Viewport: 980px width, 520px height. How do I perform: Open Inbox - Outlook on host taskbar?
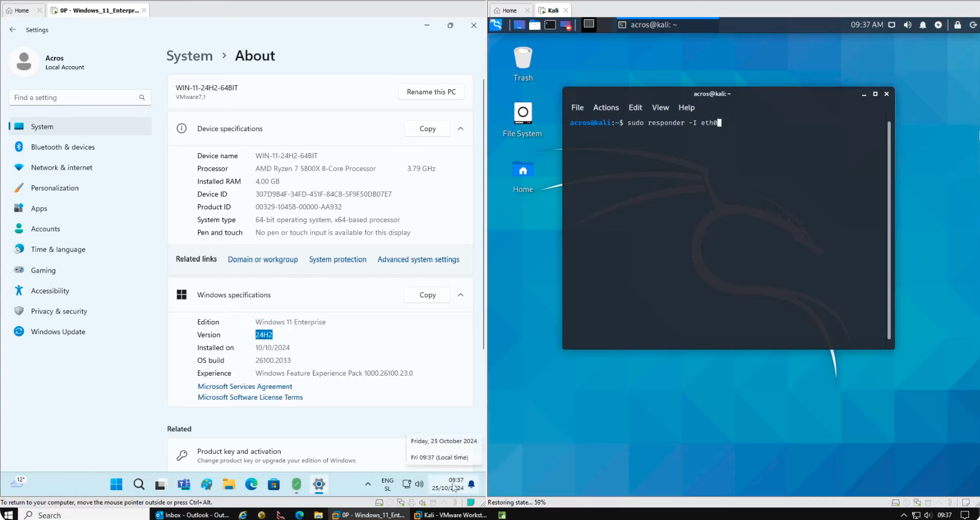click(x=192, y=515)
